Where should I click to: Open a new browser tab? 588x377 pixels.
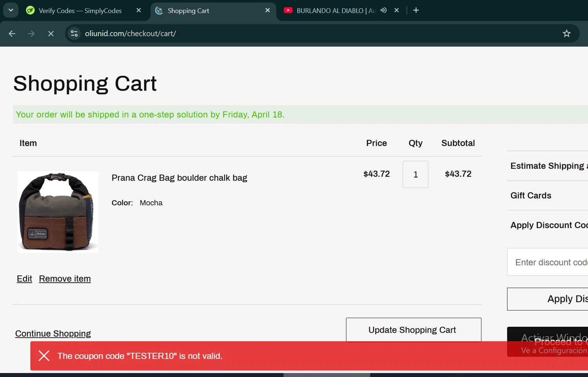tap(416, 11)
